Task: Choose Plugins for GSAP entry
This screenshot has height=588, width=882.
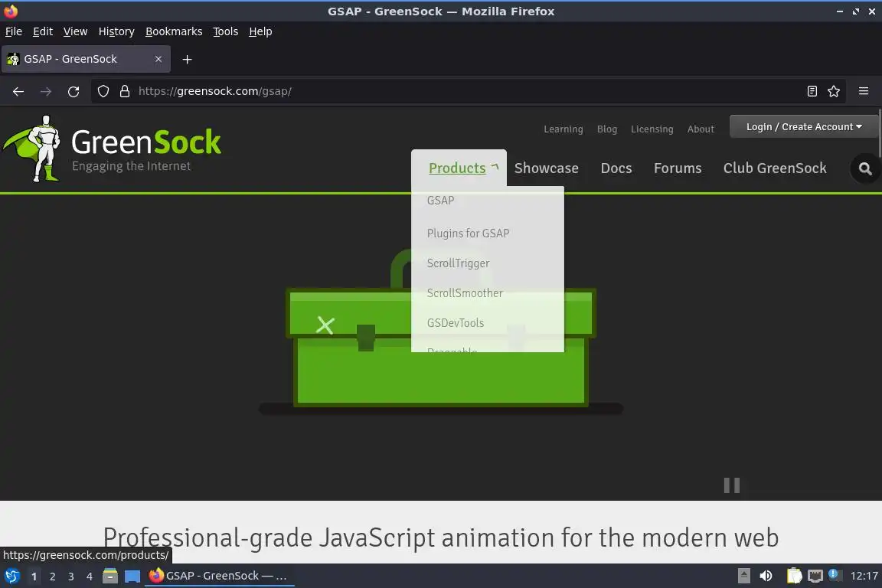Action: [x=468, y=233]
